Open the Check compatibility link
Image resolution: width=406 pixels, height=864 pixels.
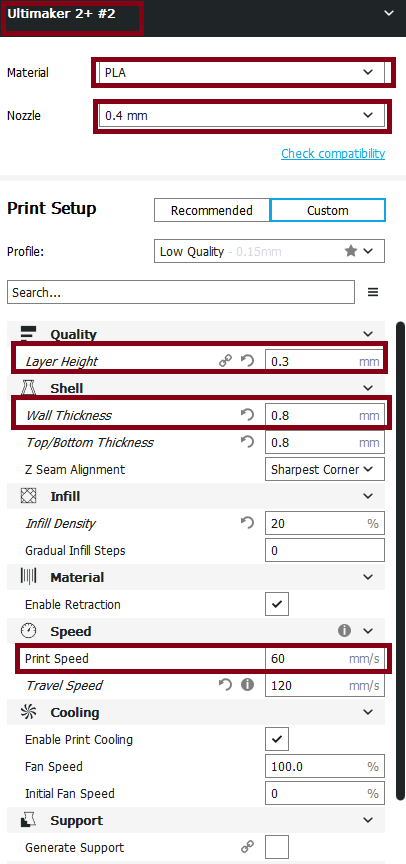pyautogui.click(x=333, y=153)
